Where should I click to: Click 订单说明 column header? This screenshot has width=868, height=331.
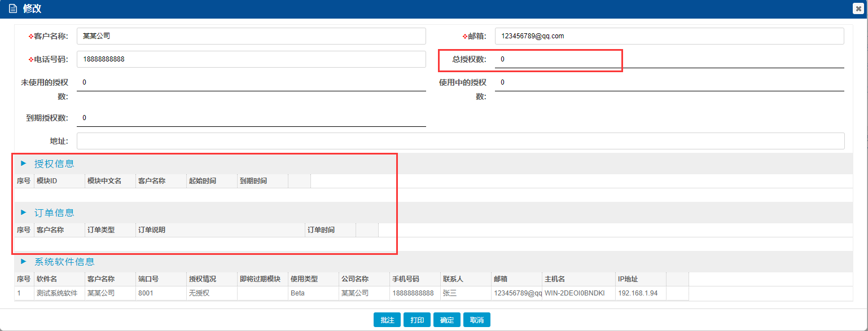pos(220,230)
